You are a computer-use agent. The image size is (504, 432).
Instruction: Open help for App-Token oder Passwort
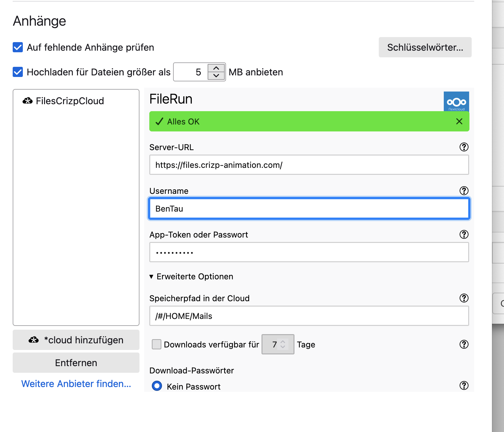(464, 234)
